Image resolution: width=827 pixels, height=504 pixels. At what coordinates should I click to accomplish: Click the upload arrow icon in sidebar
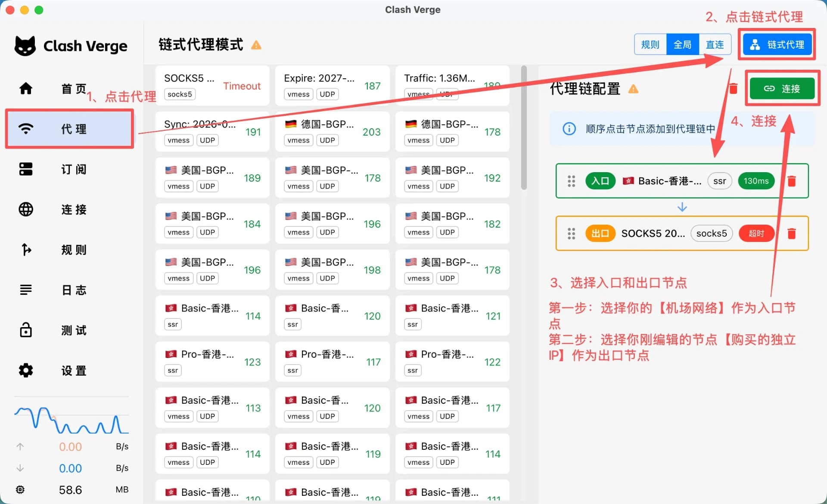coord(20,446)
